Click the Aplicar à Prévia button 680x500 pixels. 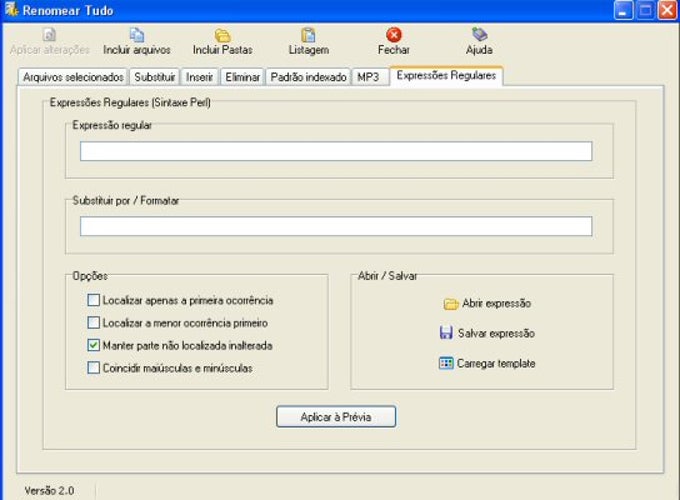click(336, 417)
